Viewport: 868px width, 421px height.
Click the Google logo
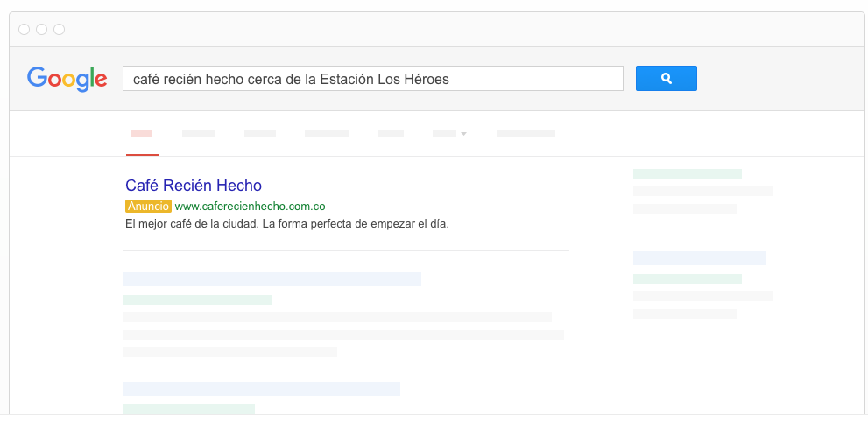(67, 79)
